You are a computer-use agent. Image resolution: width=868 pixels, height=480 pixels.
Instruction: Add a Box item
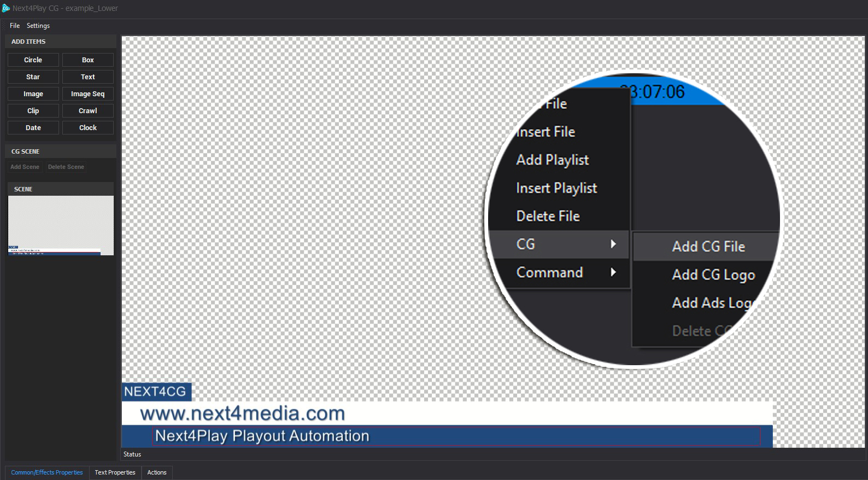87,60
